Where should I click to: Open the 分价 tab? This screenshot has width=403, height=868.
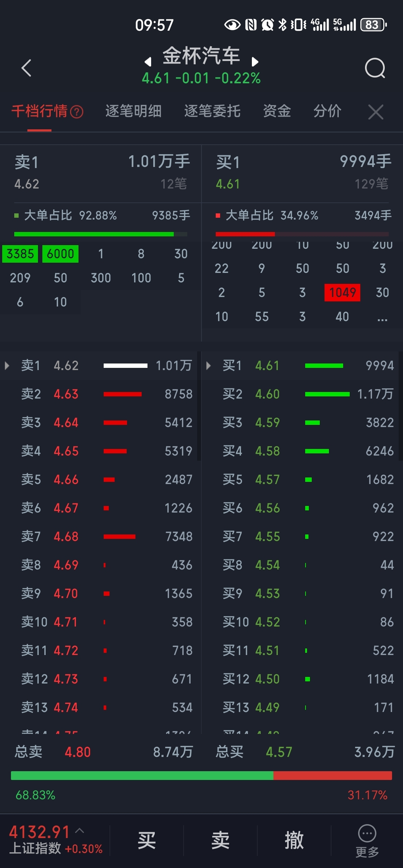coord(327,111)
